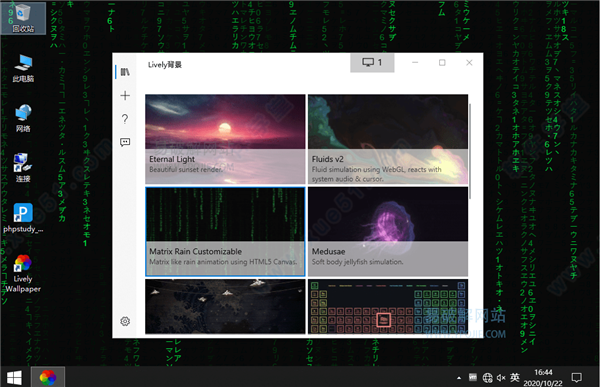Open the feedback chat bubble icon
This screenshot has width=600, height=387.
[125, 142]
